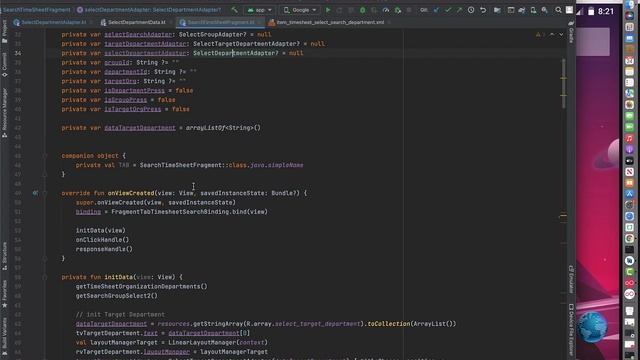Click line number 34 in gutter
This screenshot has height=360, width=640.
click(18, 53)
